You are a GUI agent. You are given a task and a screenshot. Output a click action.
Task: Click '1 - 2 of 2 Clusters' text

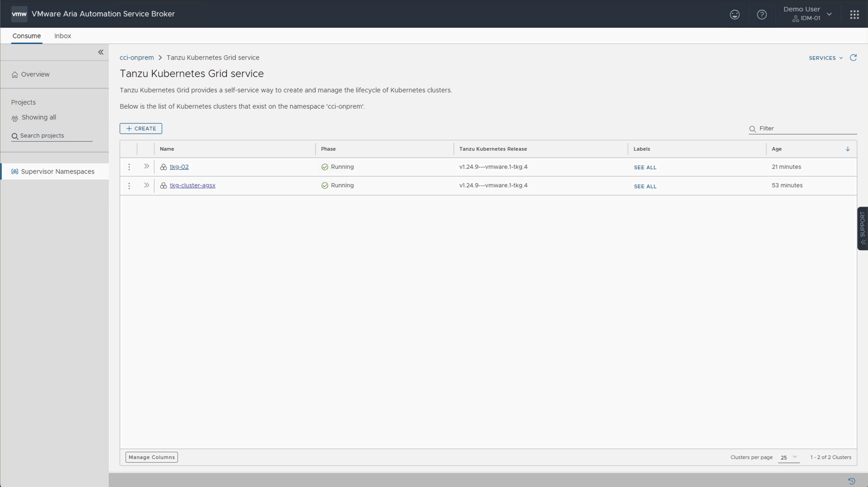coord(831,457)
